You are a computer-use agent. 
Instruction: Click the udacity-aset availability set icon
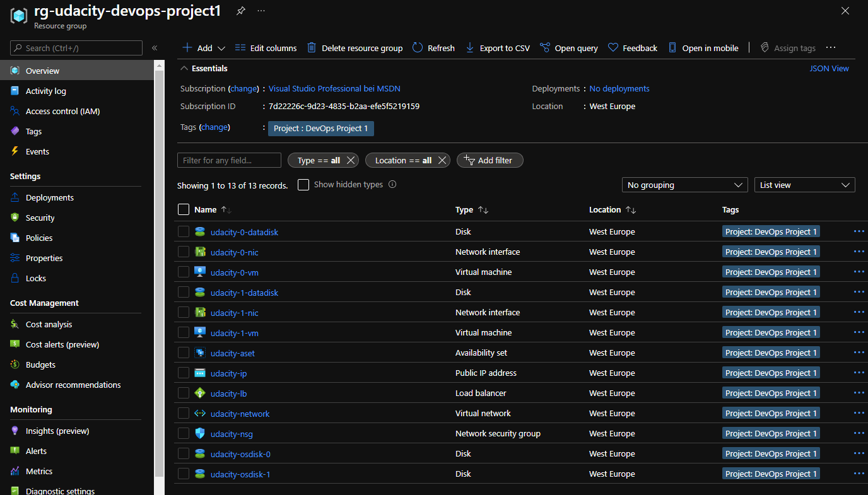[x=200, y=353]
